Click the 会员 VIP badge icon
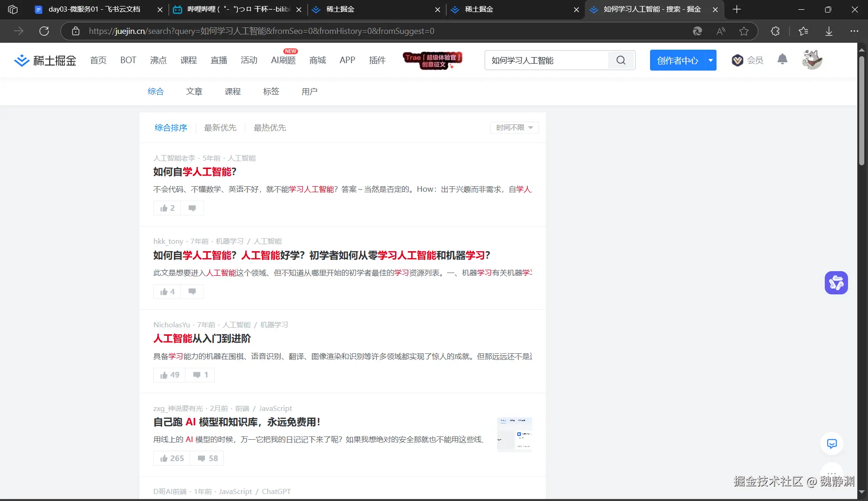868x501 pixels. coord(737,60)
